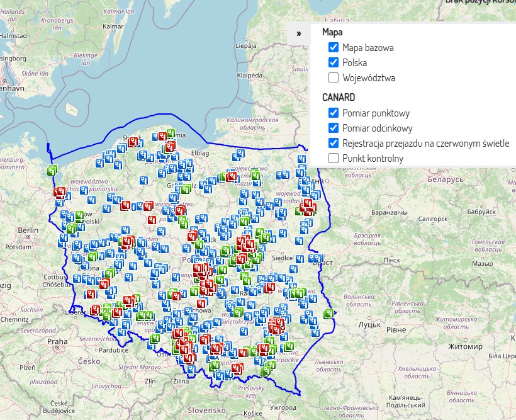Image resolution: width=516 pixels, height=420 pixels.
Task: Click red marker on western border below Szczecin
Action: coord(60,191)
